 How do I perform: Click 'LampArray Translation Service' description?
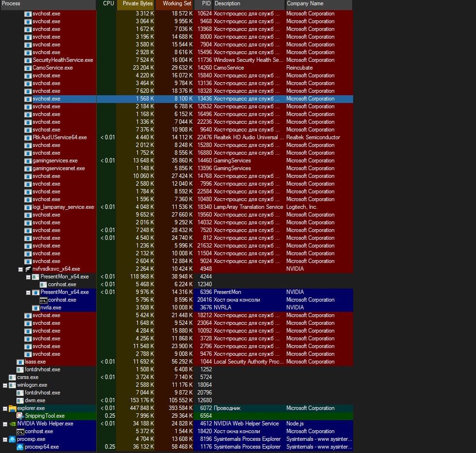click(248, 207)
